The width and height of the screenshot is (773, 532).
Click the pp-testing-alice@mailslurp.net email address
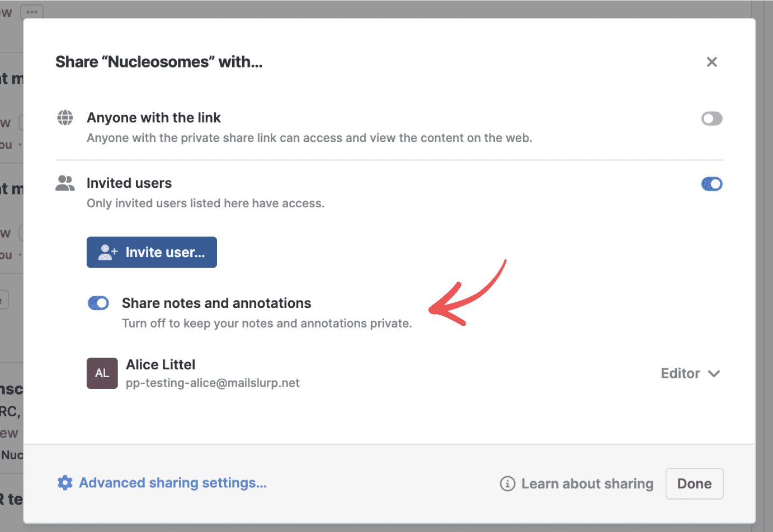[x=213, y=383]
